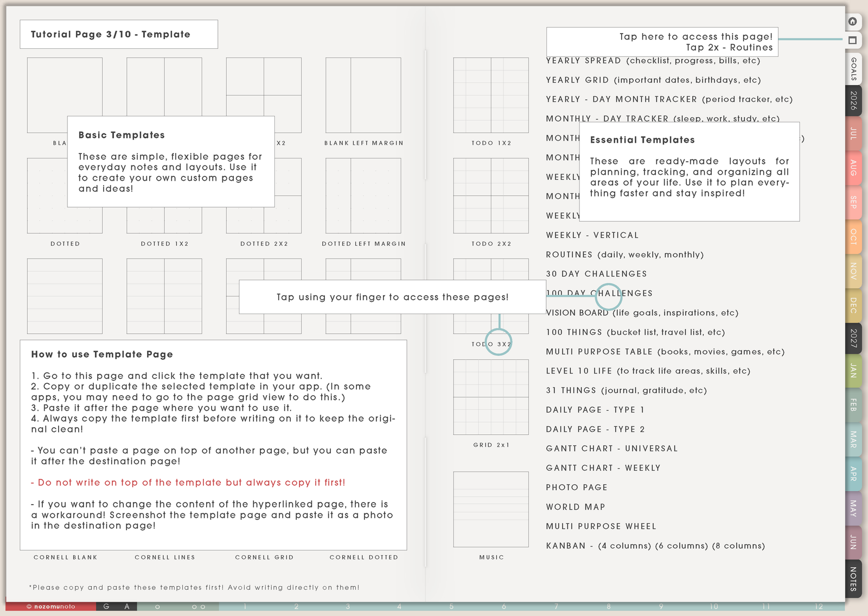This screenshot has height=616, width=868.
Task: Click the nozomunoto credit in bottom bar
Action: 51,606
